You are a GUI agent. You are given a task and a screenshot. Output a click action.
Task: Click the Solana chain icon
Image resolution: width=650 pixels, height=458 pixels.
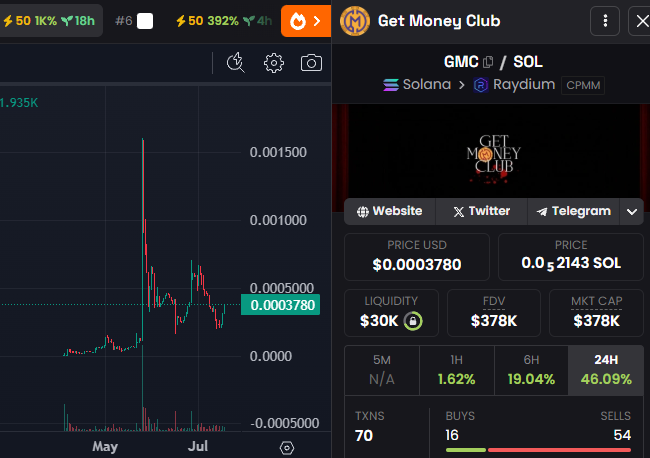pos(391,85)
